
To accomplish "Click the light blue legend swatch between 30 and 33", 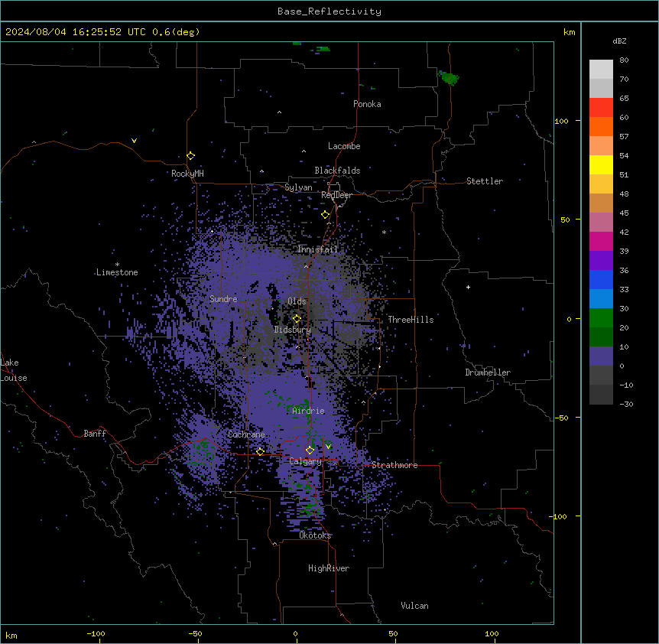I will point(601,299).
